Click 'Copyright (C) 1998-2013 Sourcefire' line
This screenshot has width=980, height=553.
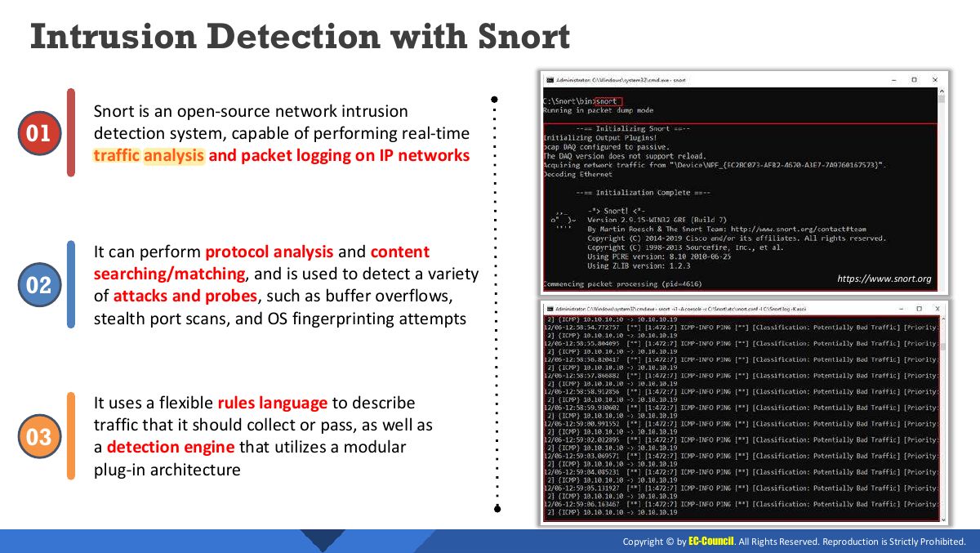685,248
